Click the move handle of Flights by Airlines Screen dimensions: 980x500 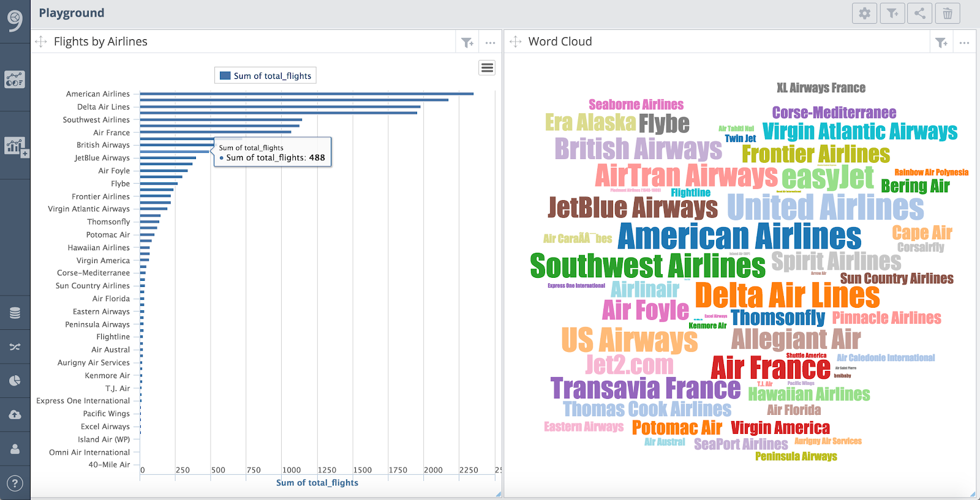41,42
